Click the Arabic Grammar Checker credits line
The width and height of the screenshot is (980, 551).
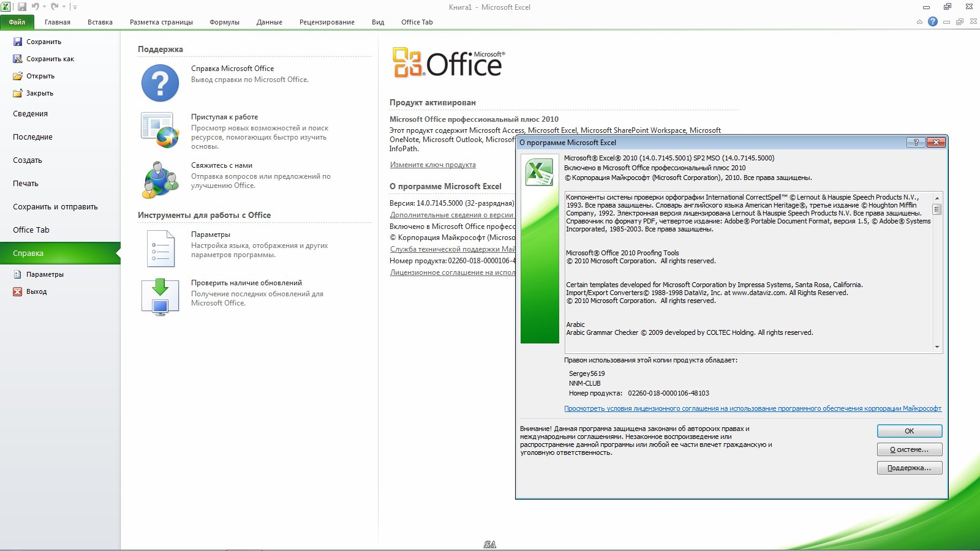pos(690,332)
